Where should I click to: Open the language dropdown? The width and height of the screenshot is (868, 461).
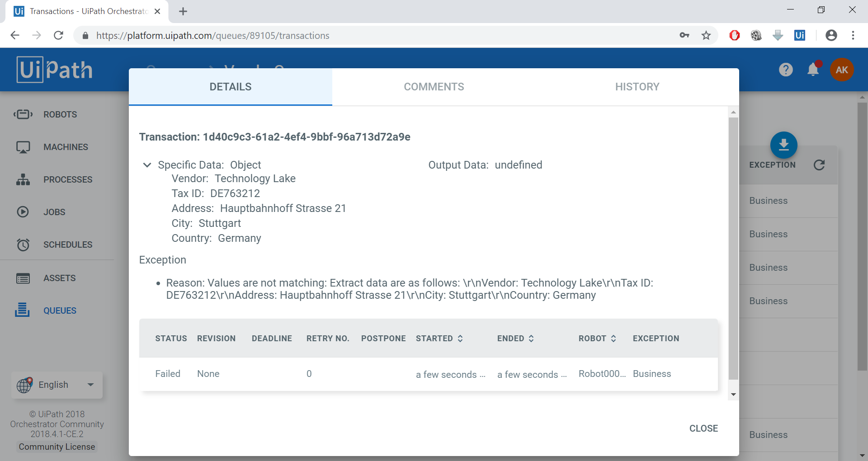coord(57,385)
